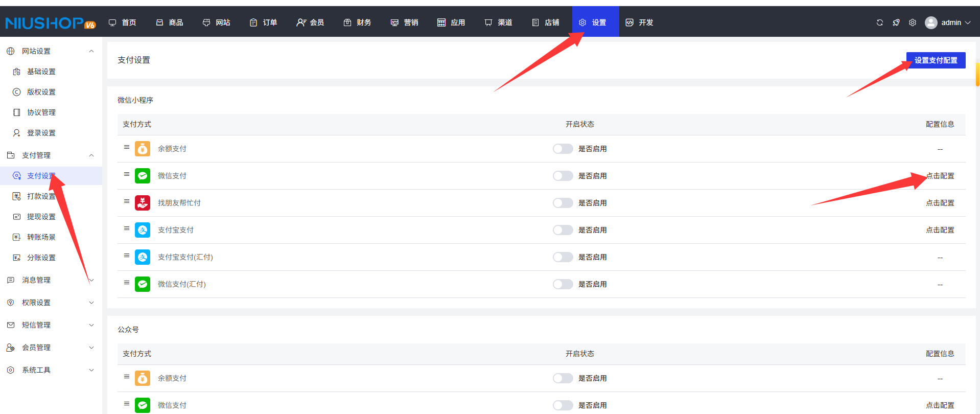Viewport: 980px width, 414px height.
Task: Click the NIUSHOP V6 logo
Action: [x=51, y=23]
